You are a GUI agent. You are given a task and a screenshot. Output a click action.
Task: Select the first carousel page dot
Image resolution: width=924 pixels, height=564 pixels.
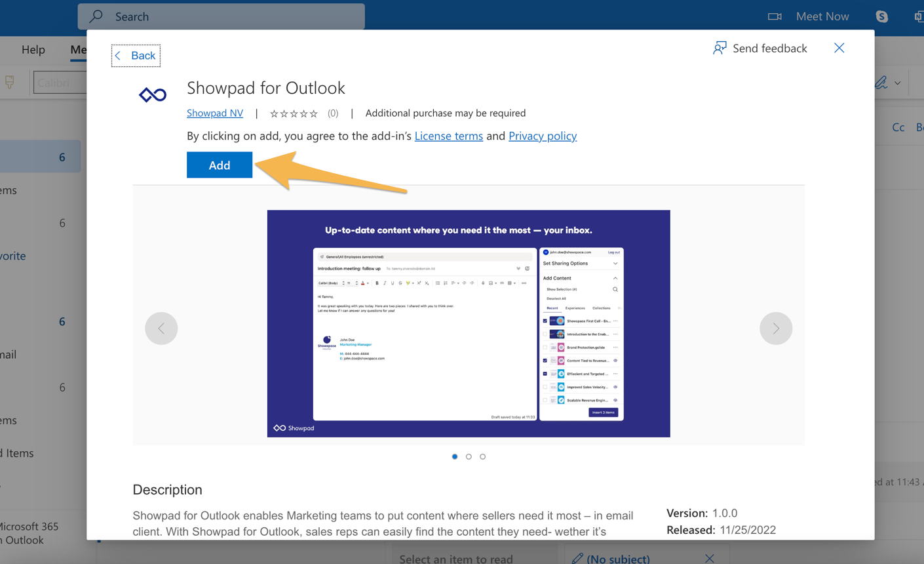coord(455,456)
